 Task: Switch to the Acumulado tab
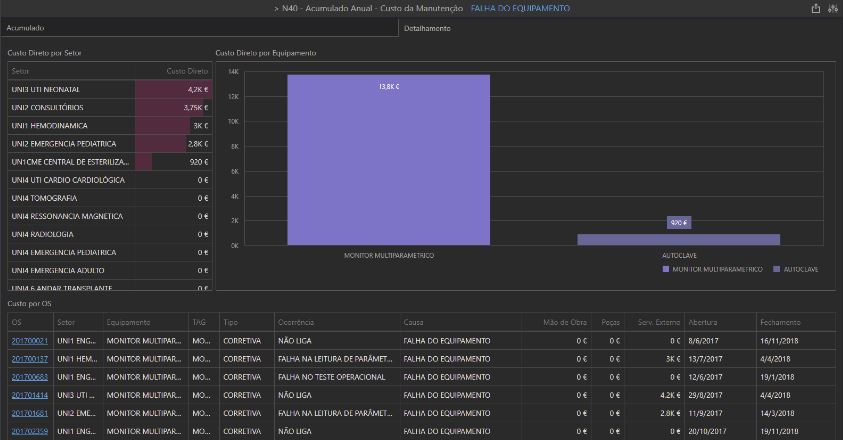click(x=26, y=28)
